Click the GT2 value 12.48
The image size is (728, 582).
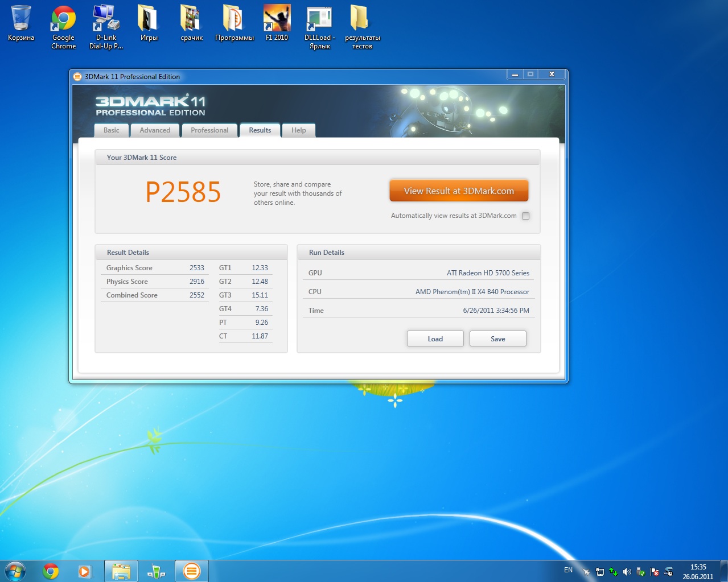260,282
